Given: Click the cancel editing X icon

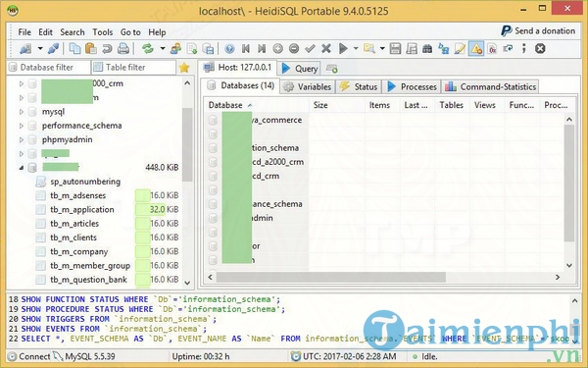Looking at the screenshot, I should coord(326,49).
